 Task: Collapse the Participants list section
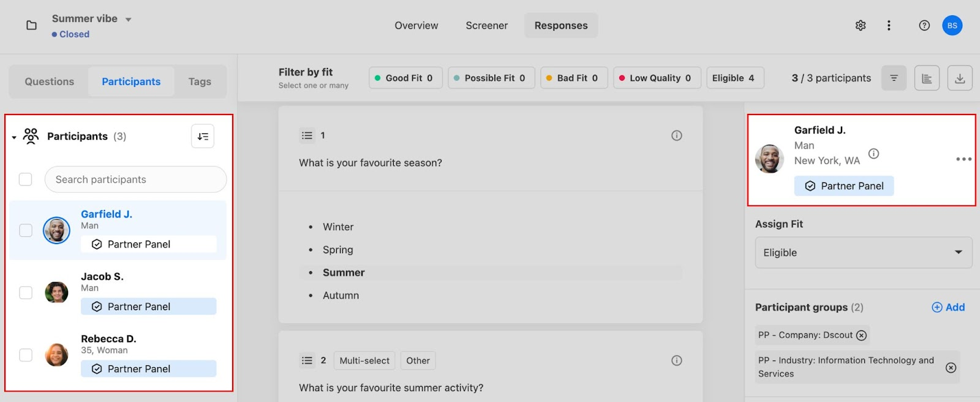tap(14, 137)
